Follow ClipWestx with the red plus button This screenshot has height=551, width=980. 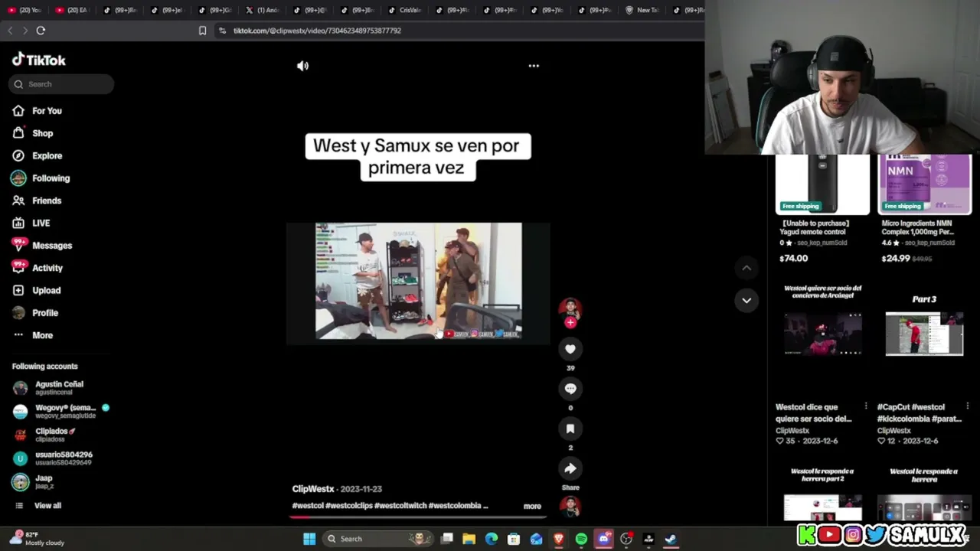570,323
